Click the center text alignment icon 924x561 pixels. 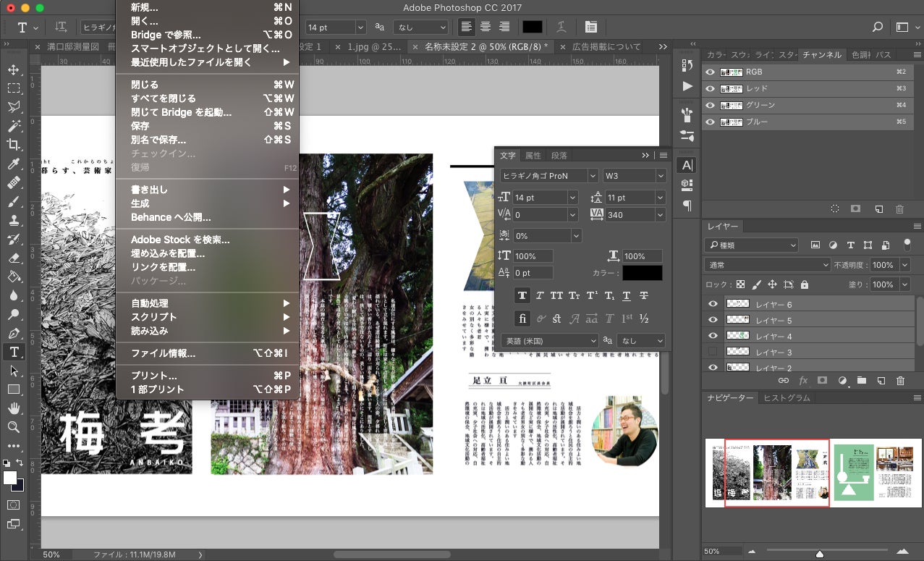pyautogui.click(x=486, y=27)
